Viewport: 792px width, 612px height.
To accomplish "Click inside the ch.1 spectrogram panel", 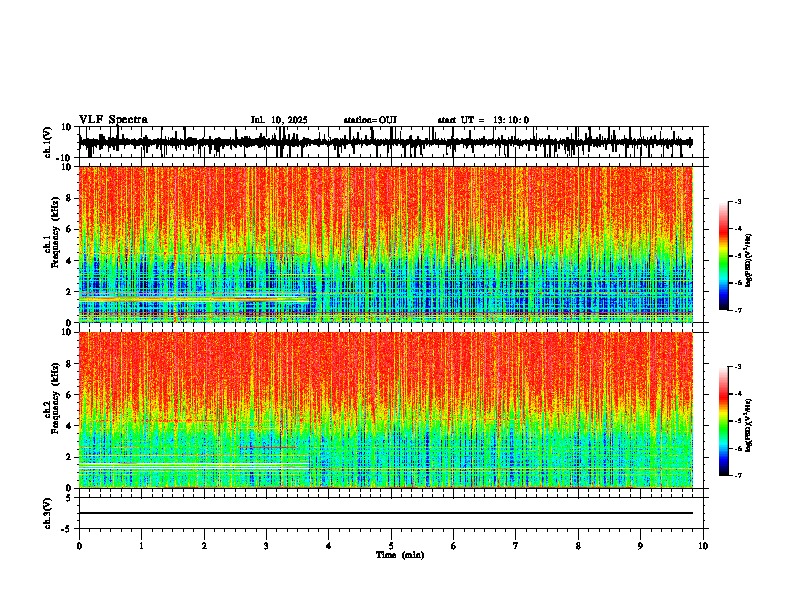I will (x=386, y=244).
